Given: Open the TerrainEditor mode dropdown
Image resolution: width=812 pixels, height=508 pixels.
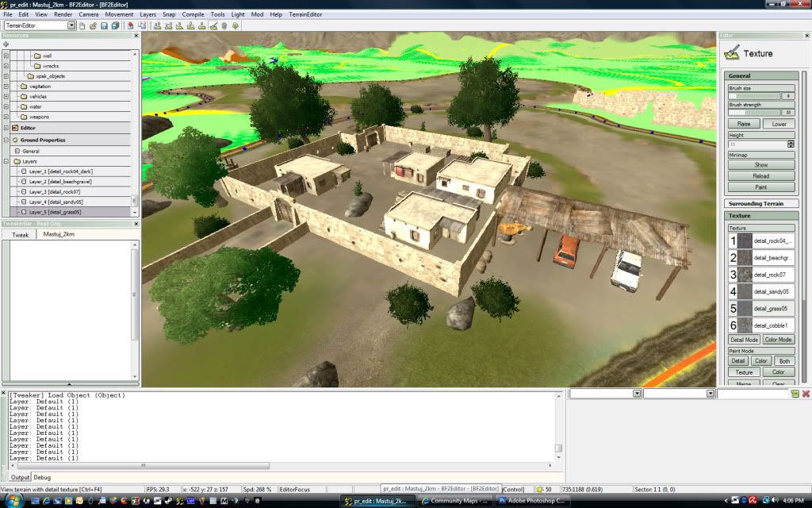Looking at the screenshot, I should click(71, 25).
